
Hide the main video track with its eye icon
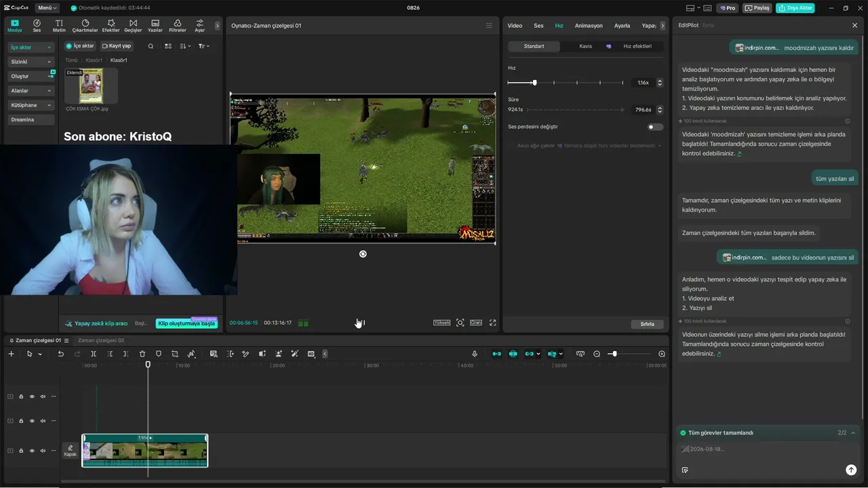click(32, 451)
